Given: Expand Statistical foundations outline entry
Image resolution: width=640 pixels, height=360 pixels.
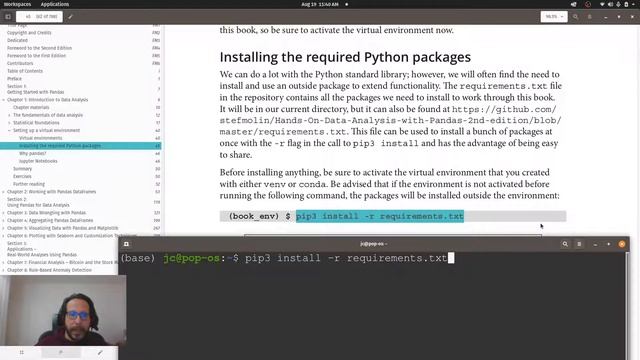Looking at the screenshot, I should coord(9,123).
